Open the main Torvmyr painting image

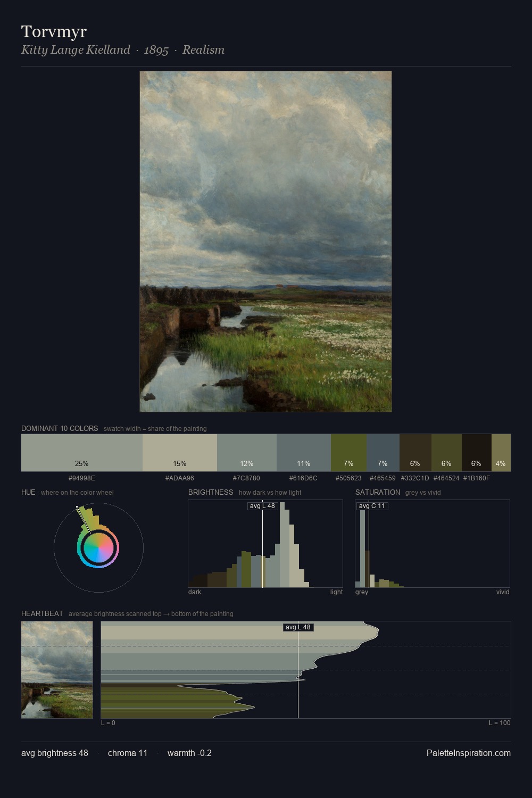[265, 242]
